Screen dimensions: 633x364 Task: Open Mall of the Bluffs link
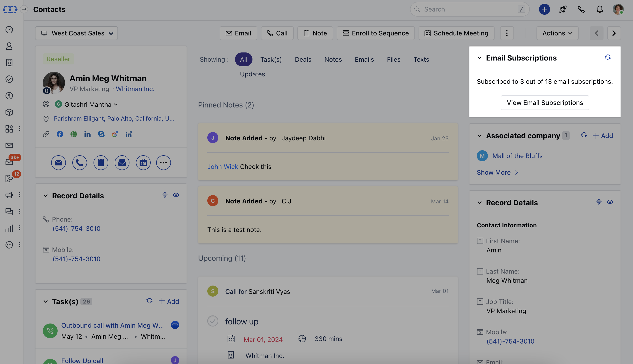tap(517, 156)
